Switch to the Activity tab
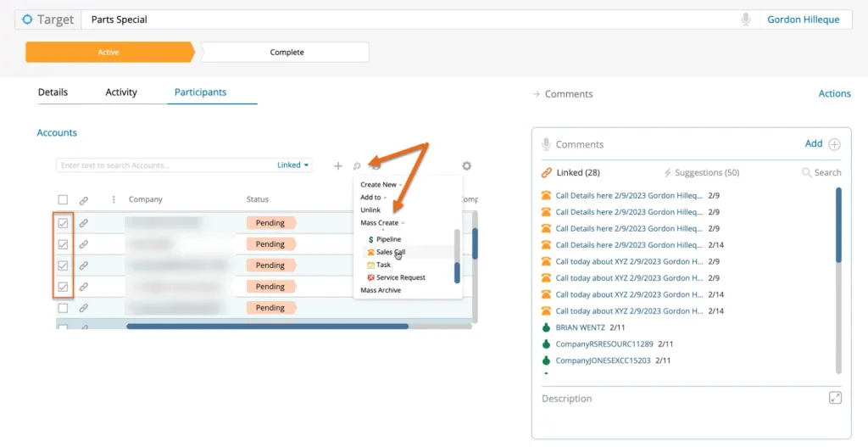Viewport: 868px width, 447px height. (121, 92)
